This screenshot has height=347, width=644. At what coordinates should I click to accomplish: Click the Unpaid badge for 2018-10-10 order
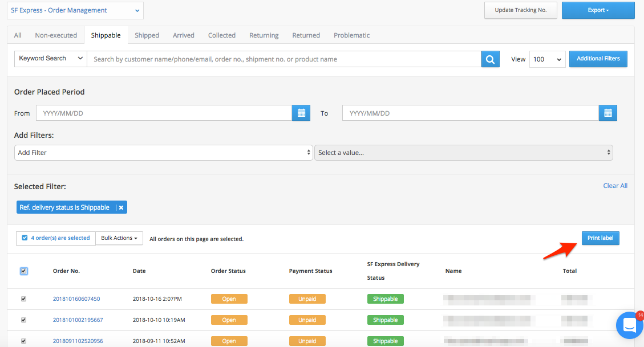307,320
